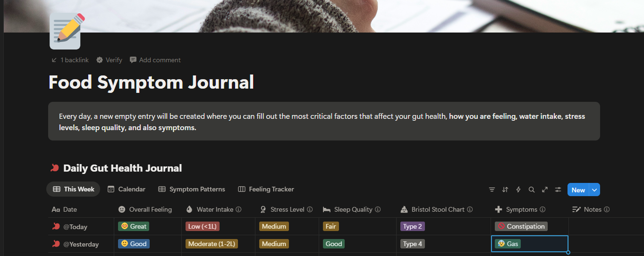644x256 pixels.
Task: Click Add comment
Action: click(155, 60)
